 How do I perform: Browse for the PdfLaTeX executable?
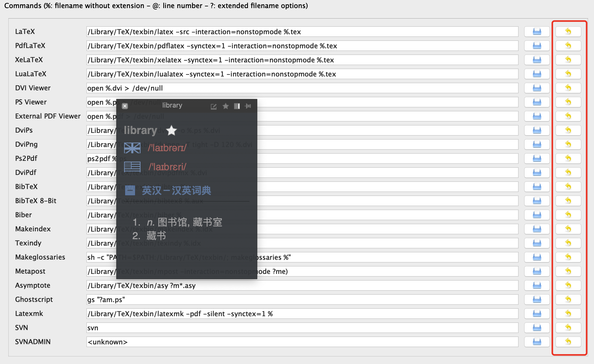537,45
